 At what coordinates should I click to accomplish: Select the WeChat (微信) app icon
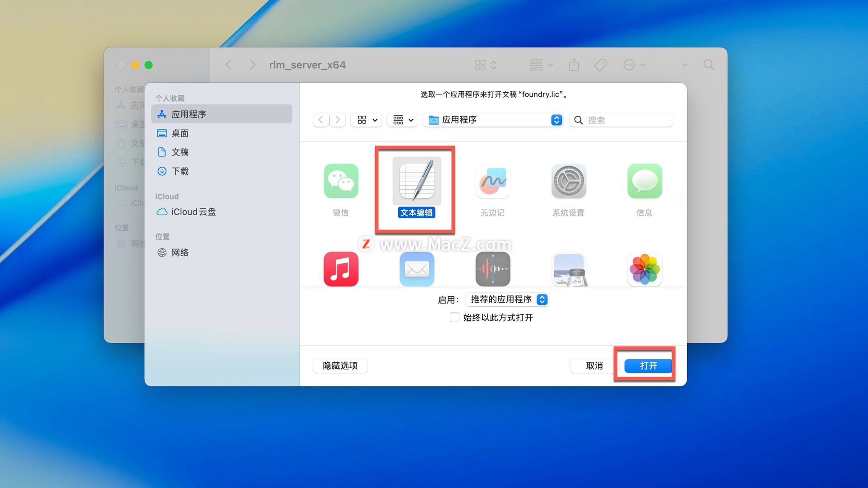click(x=341, y=181)
